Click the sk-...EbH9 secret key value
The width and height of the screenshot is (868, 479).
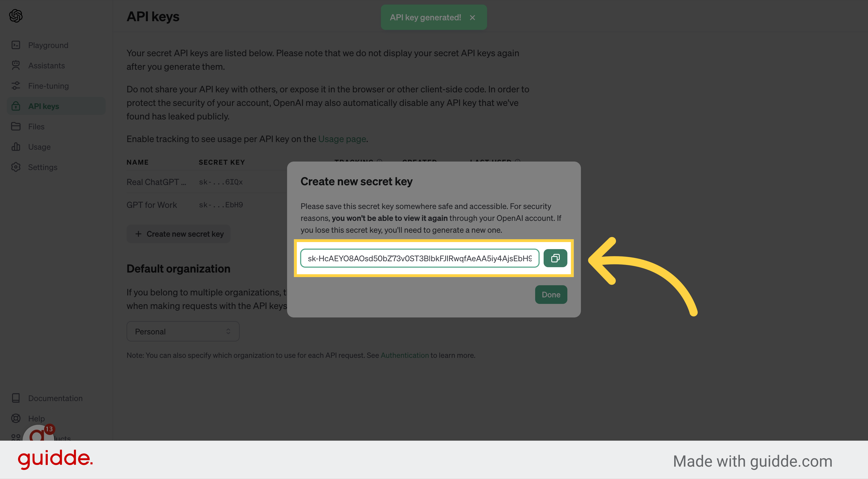[221, 205]
